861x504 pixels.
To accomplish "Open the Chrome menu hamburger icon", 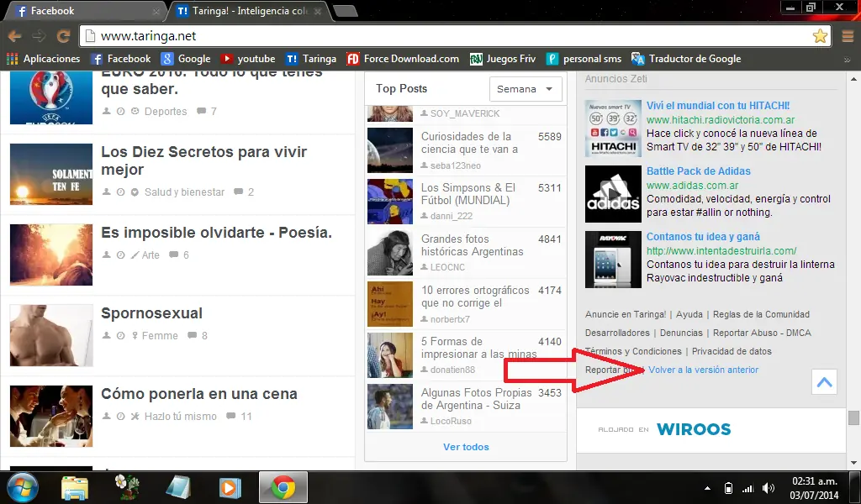I will click(x=848, y=37).
